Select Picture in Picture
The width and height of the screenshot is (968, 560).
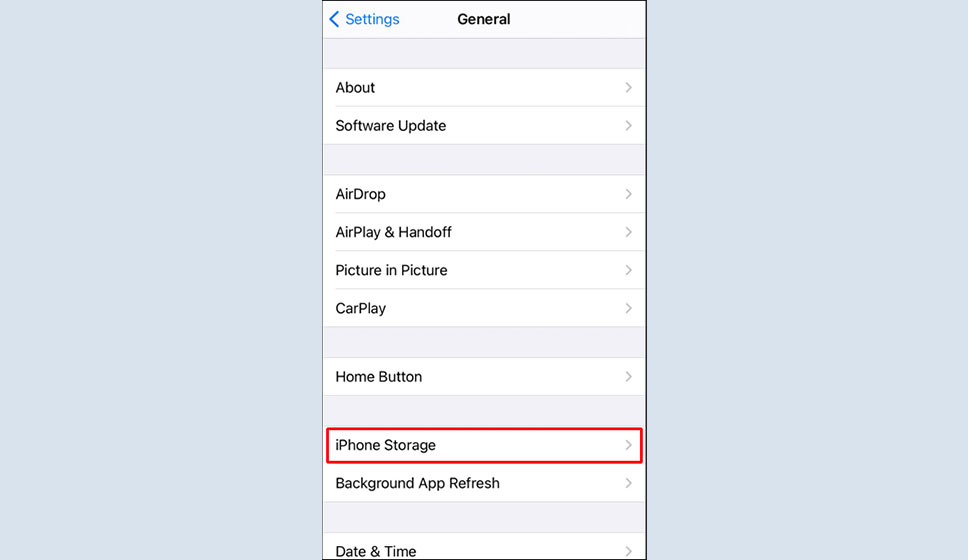point(484,270)
